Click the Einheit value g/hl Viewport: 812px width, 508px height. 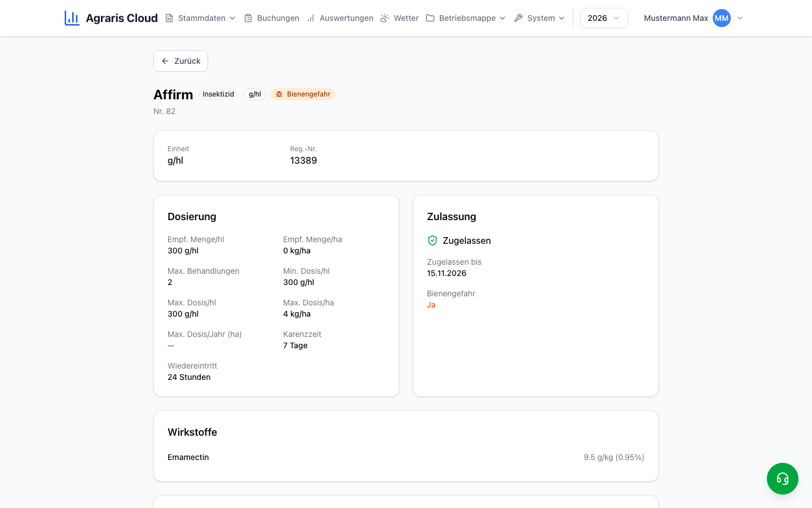click(175, 160)
